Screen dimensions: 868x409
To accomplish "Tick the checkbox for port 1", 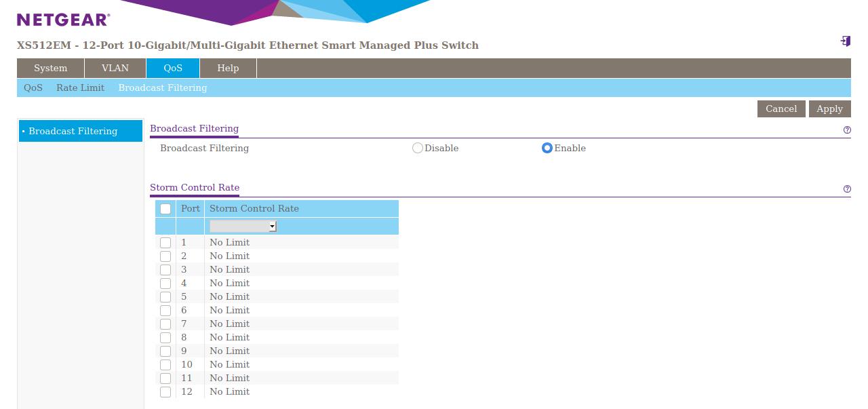I will 165,243.
